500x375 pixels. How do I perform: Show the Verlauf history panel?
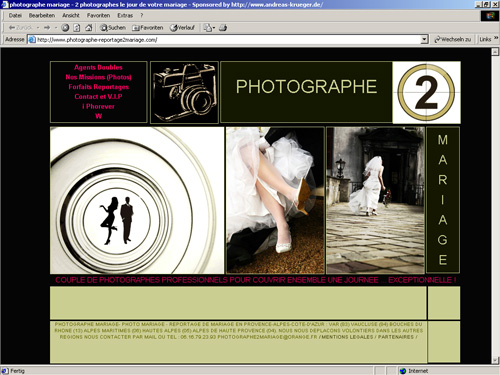point(182,28)
